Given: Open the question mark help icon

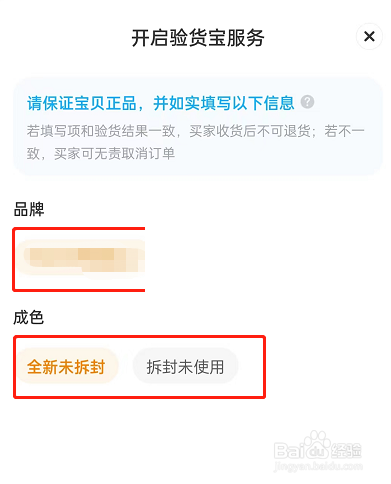Looking at the screenshot, I should [x=307, y=102].
